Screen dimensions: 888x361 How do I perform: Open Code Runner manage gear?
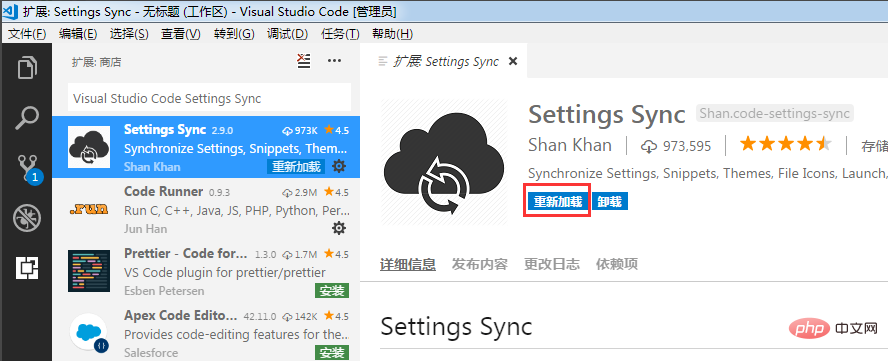339,228
